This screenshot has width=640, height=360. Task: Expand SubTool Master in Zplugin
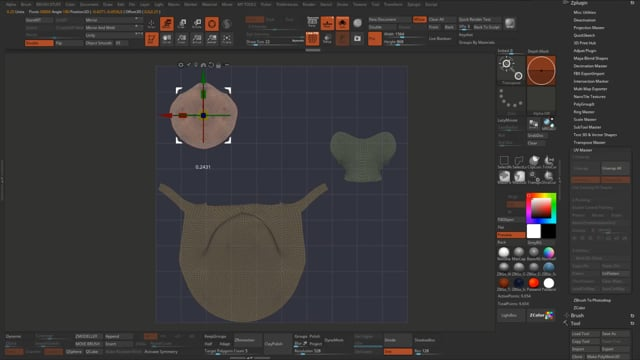click(x=587, y=127)
